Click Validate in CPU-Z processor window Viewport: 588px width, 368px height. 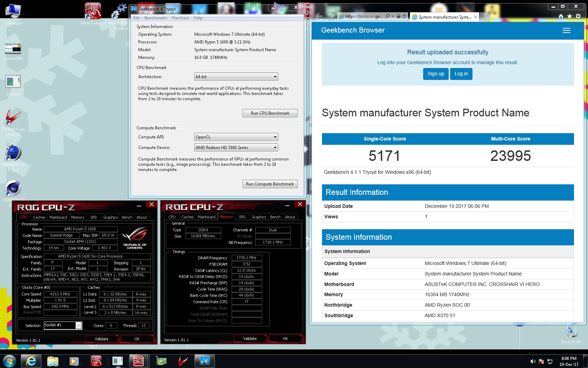101,339
